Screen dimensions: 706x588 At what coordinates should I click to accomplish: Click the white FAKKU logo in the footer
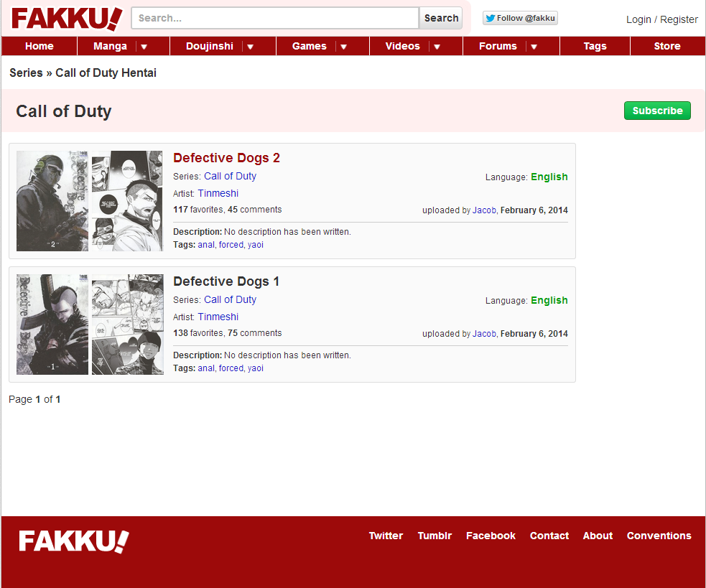(x=74, y=541)
